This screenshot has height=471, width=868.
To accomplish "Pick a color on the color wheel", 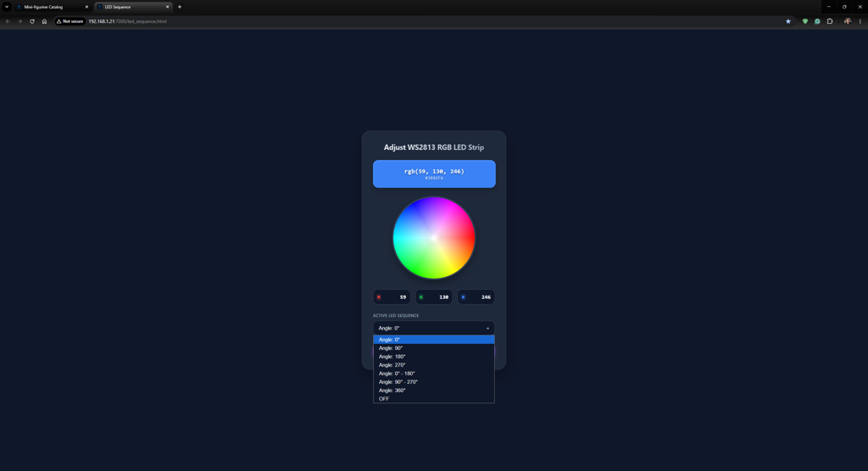I will coord(434,237).
